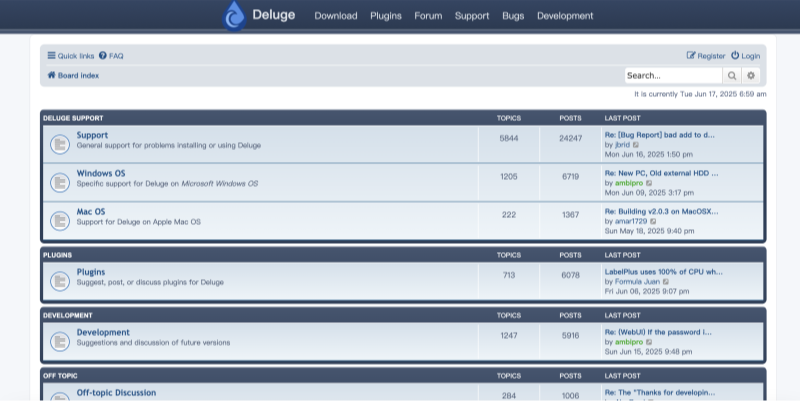The image size is (800, 401).
Task: View ambipro profile in Windows OS row
Action: pyautogui.click(x=629, y=183)
